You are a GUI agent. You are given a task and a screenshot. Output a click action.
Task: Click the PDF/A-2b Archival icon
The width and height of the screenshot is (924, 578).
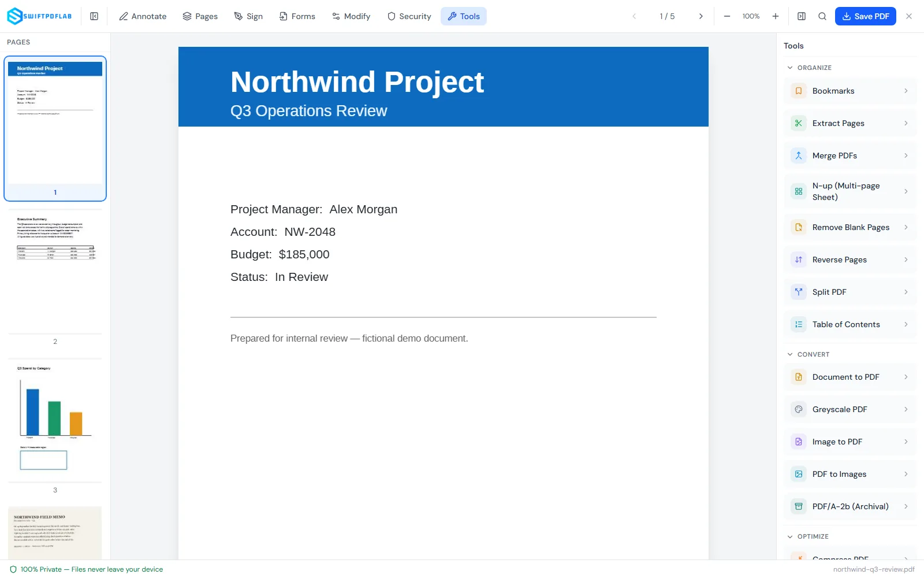point(799,506)
